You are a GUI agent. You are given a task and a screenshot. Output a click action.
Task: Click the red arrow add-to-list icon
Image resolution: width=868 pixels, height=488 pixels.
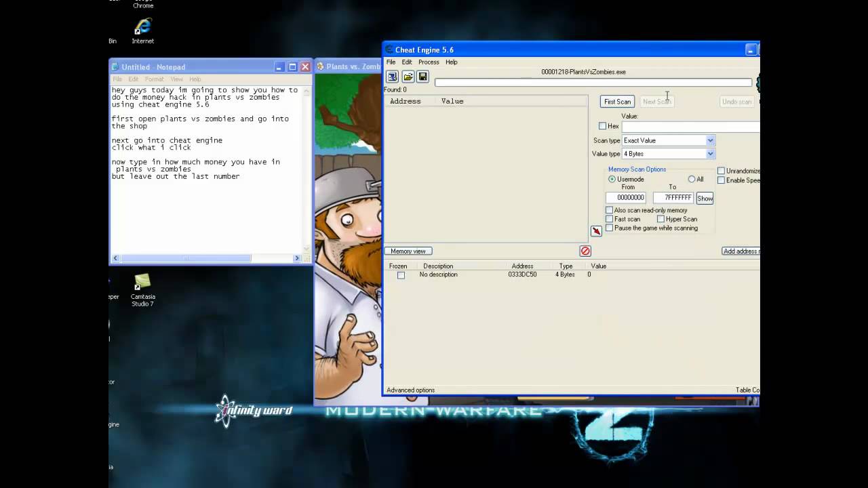596,231
